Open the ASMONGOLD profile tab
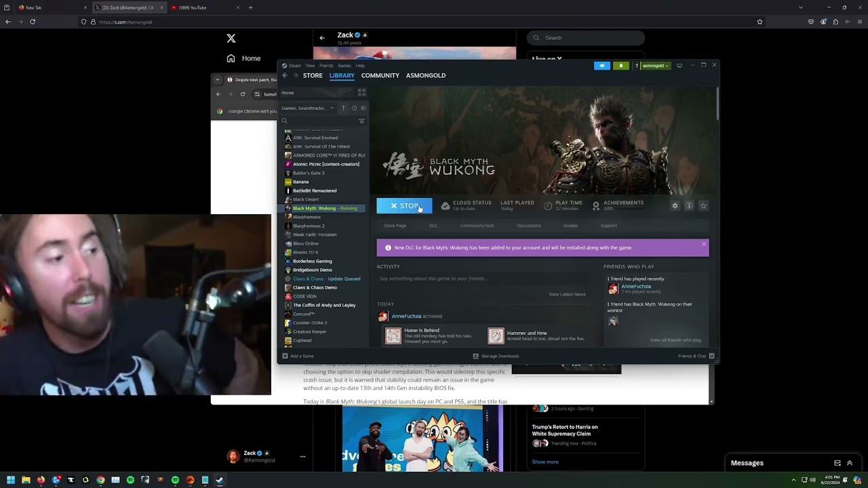This screenshot has height=488, width=868. coord(426,75)
